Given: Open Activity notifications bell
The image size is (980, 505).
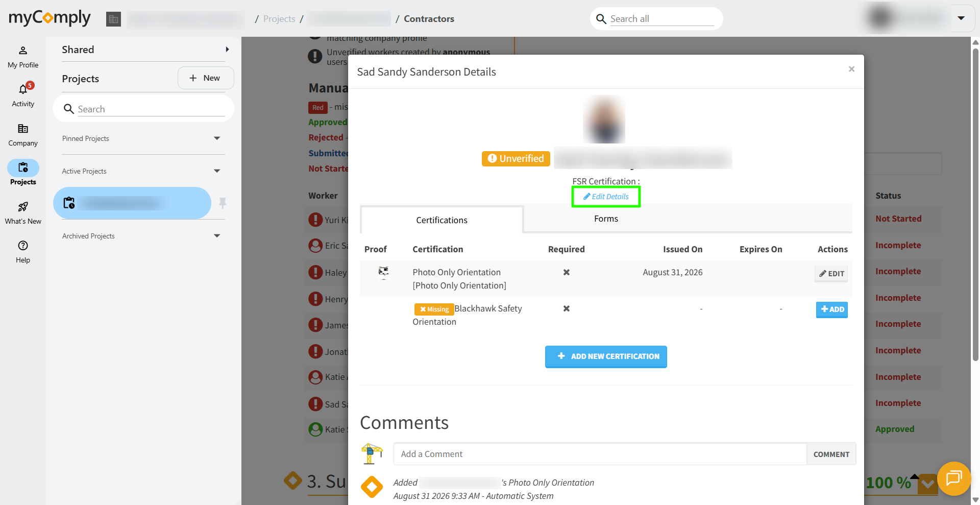Looking at the screenshot, I should [x=23, y=95].
